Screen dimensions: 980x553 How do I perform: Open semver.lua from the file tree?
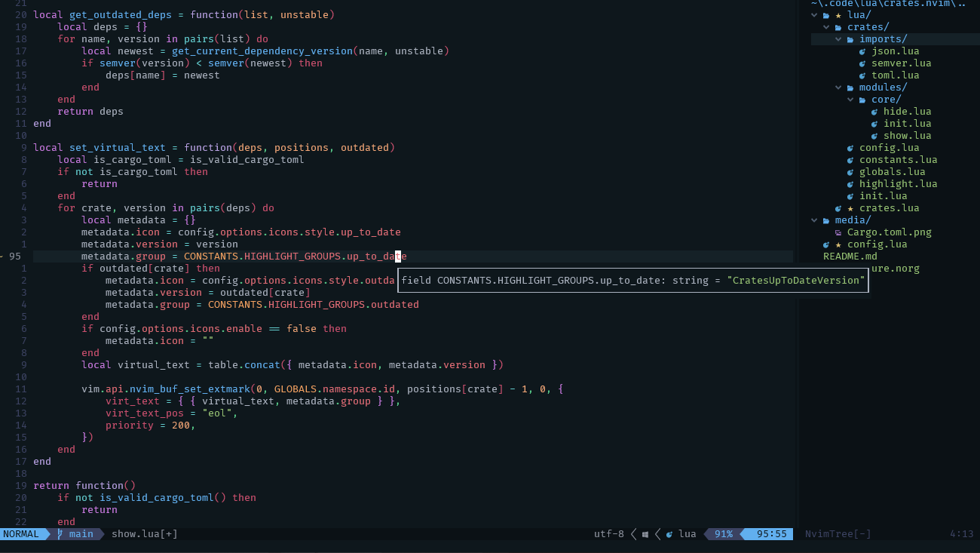click(x=902, y=63)
